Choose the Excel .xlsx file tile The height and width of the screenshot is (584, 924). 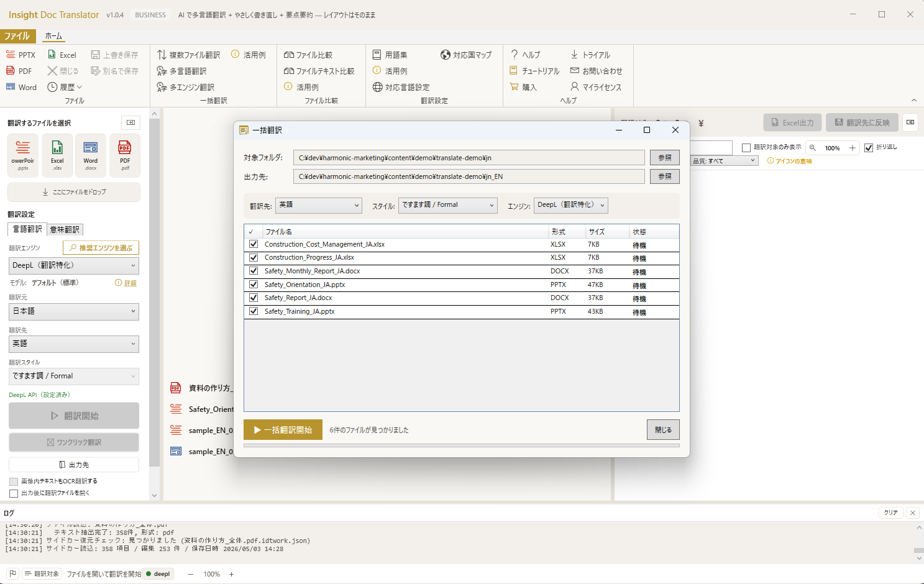[x=57, y=155]
